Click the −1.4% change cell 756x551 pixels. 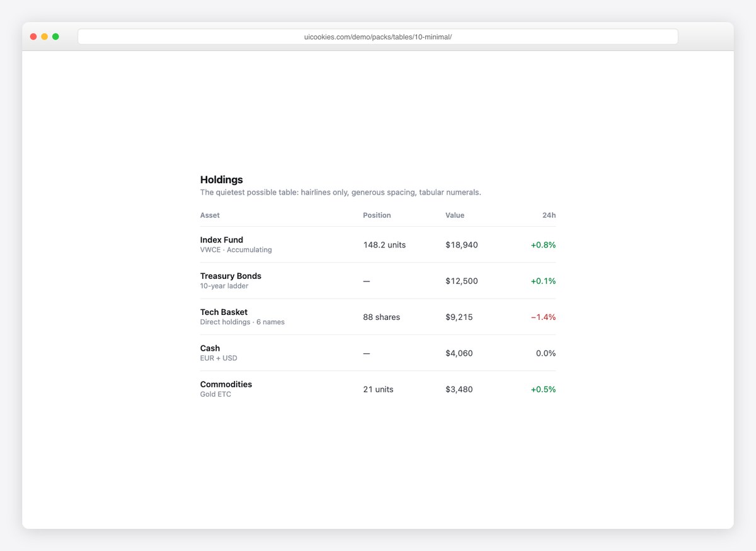[543, 317]
